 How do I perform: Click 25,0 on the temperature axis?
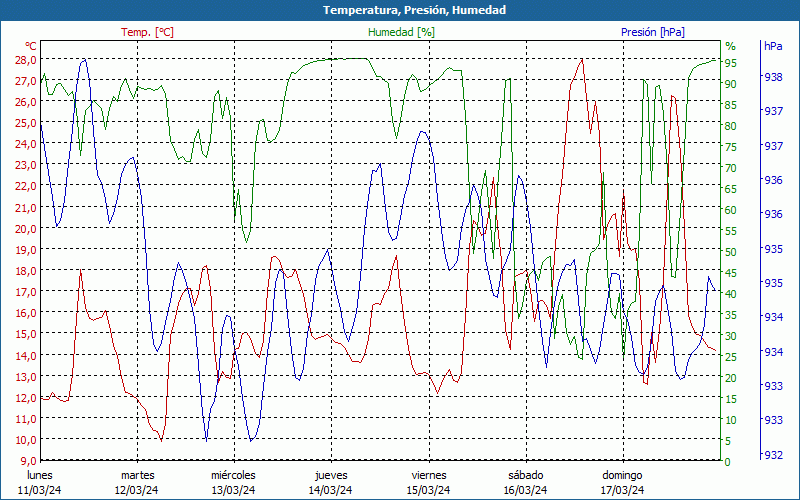pyautogui.click(x=26, y=123)
